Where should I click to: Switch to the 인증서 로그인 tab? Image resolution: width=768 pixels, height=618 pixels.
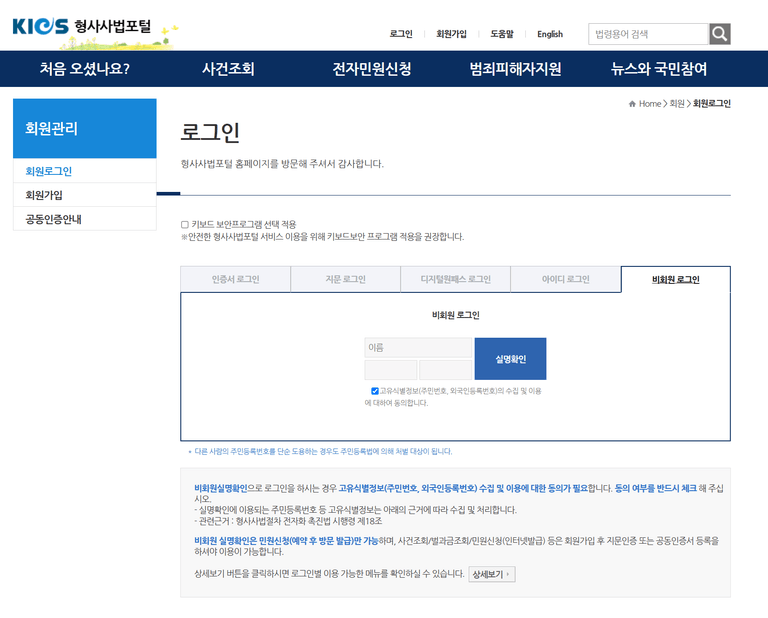pos(235,279)
